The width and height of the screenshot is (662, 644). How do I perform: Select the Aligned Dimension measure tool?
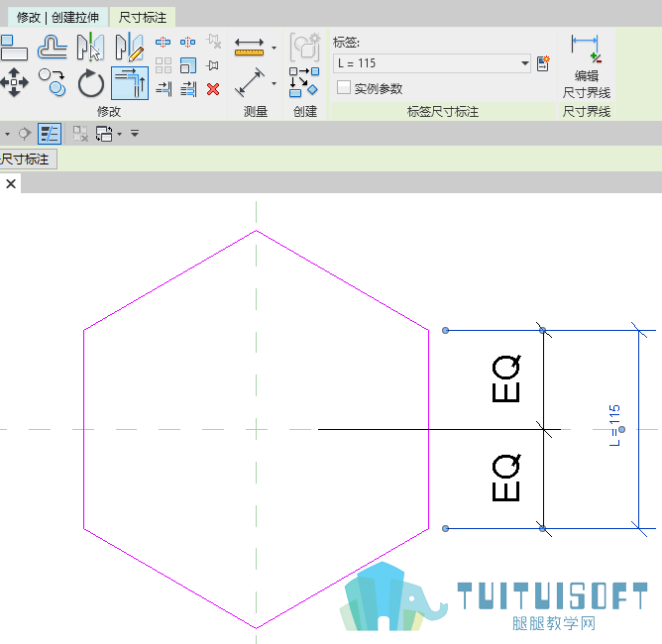250,82
